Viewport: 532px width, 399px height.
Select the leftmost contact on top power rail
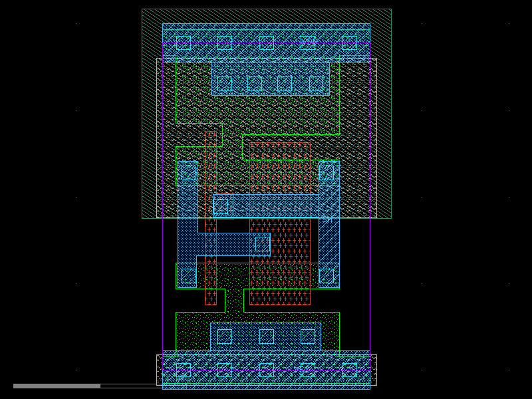[x=184, y=43]
